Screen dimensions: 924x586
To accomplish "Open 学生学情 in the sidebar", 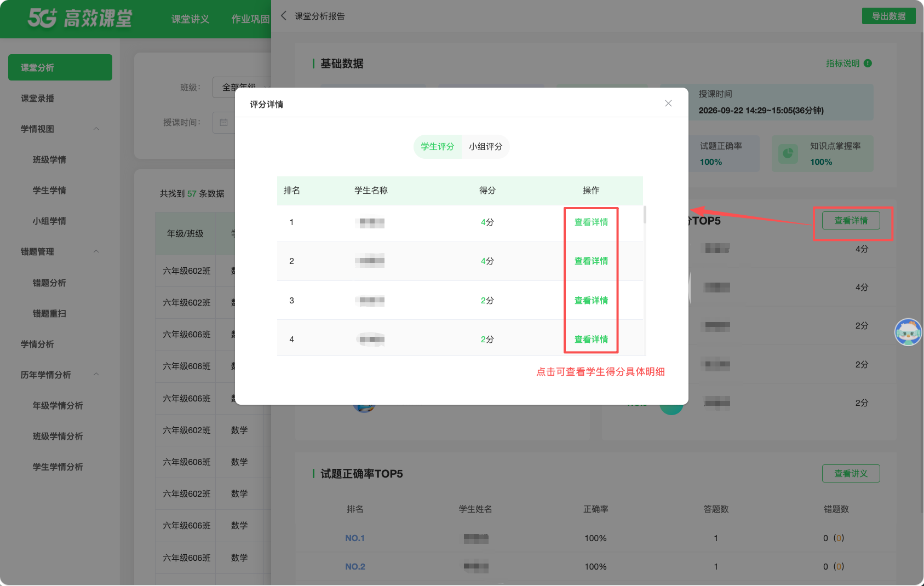I will pos(49,191).
